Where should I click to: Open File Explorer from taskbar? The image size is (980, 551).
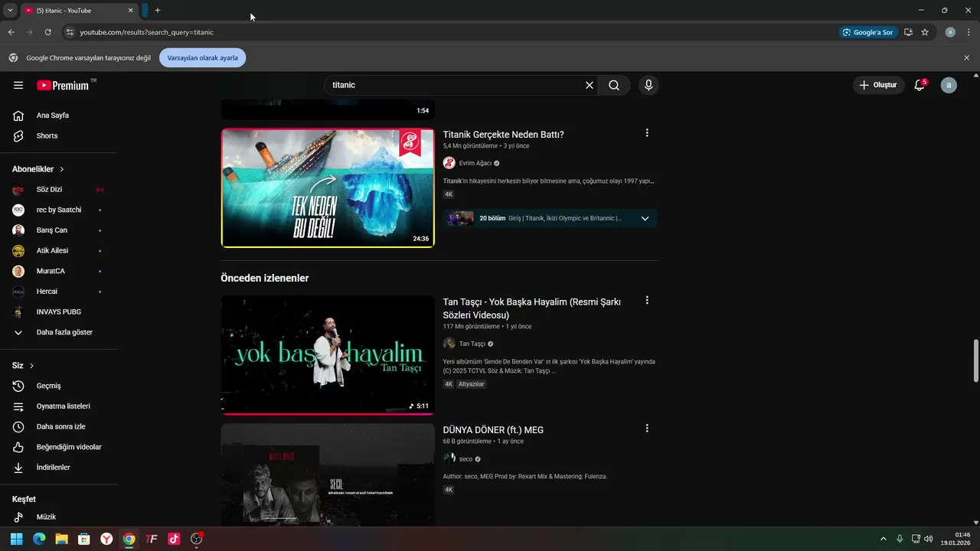[x=61, y=539]
